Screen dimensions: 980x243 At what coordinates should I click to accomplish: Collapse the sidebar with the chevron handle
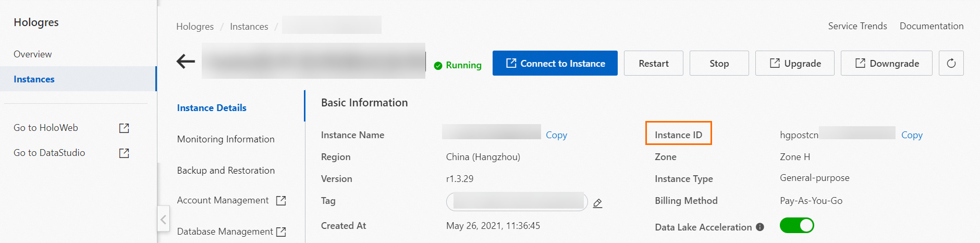click(163, 220)
